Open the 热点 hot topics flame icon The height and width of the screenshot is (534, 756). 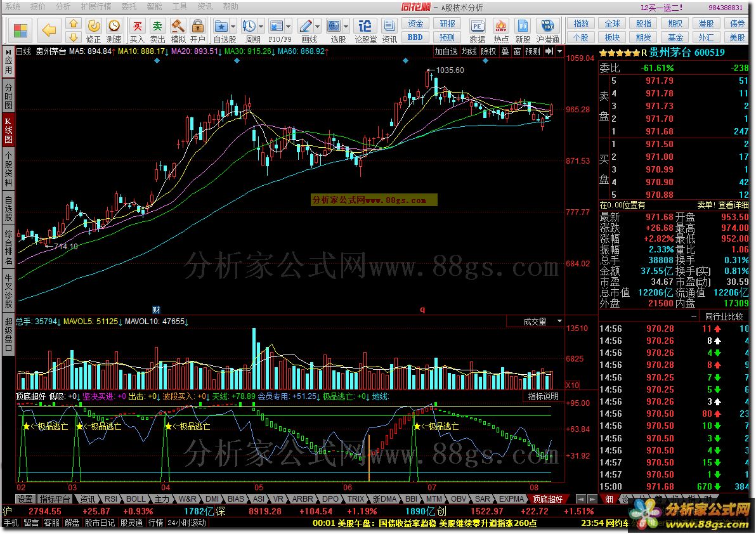(x=501, y=31)
